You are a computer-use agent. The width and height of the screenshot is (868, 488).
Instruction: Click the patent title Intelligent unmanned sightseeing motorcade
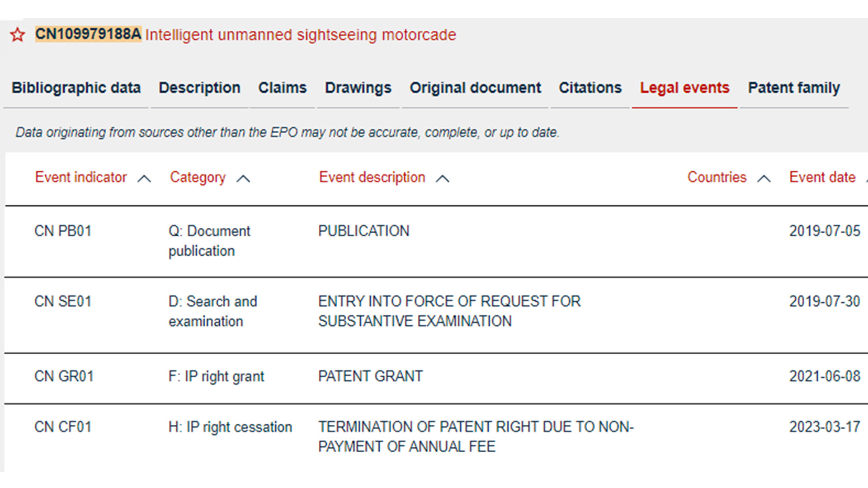pyautogui.click(x=301, y=35)
